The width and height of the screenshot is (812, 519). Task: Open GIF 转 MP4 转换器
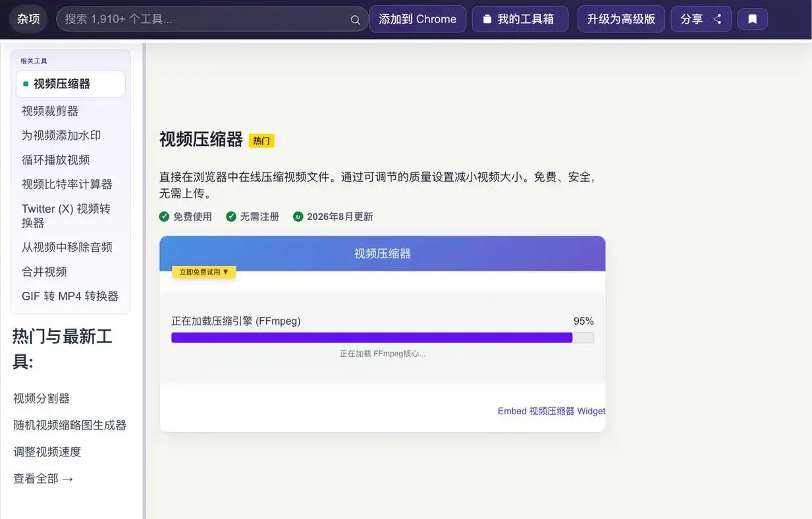[x=70, y=296]
